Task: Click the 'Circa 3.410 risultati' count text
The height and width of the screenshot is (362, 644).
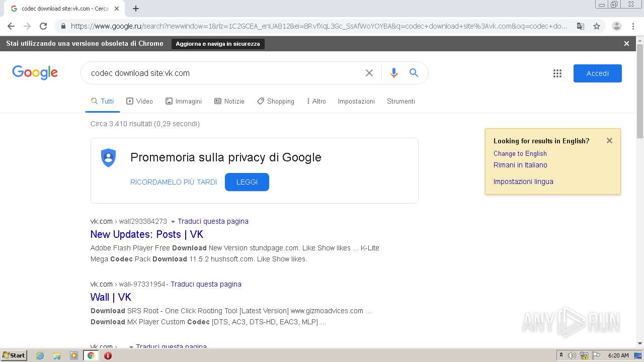Action: click(x=145, y=124)
